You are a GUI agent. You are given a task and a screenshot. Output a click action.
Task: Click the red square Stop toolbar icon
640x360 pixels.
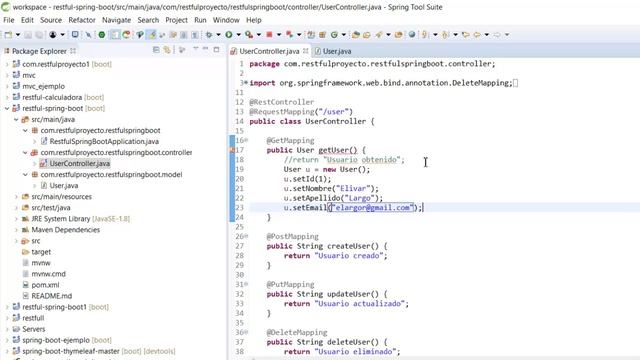tap(269, 35)
